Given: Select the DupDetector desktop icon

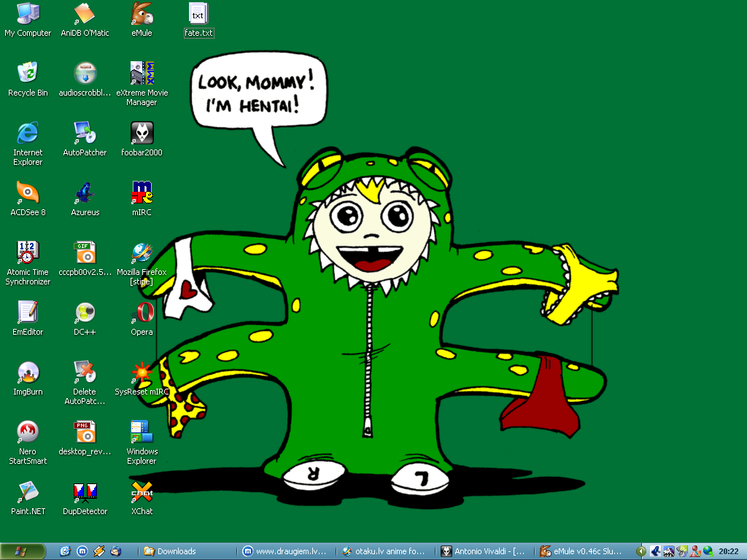Looking at the screenshot, I should [85, 498].
